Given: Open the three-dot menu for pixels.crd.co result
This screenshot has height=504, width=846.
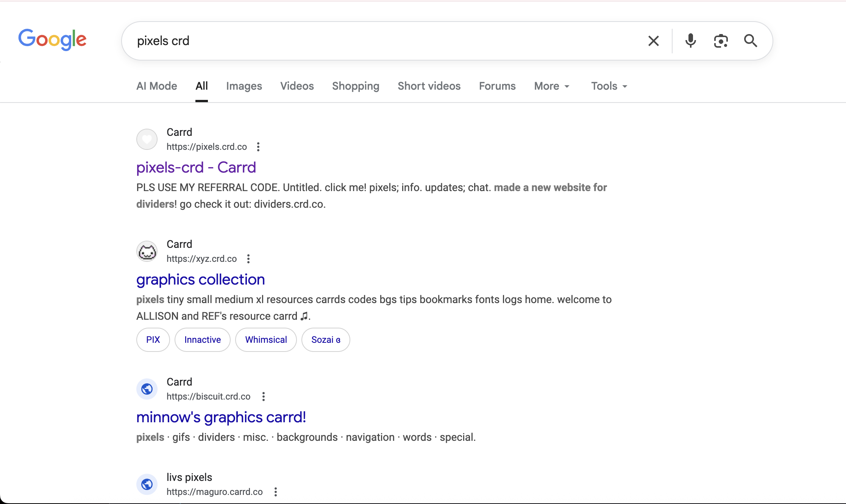Looking at the screenshot, I should pyautogui.click(x=258, y=147).
